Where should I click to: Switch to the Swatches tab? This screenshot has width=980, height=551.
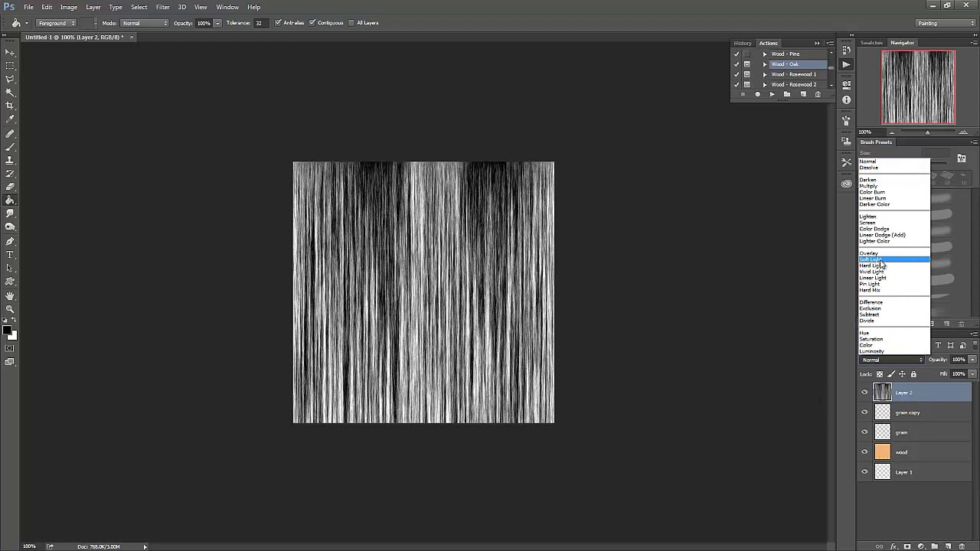click(x=871, y=43)
